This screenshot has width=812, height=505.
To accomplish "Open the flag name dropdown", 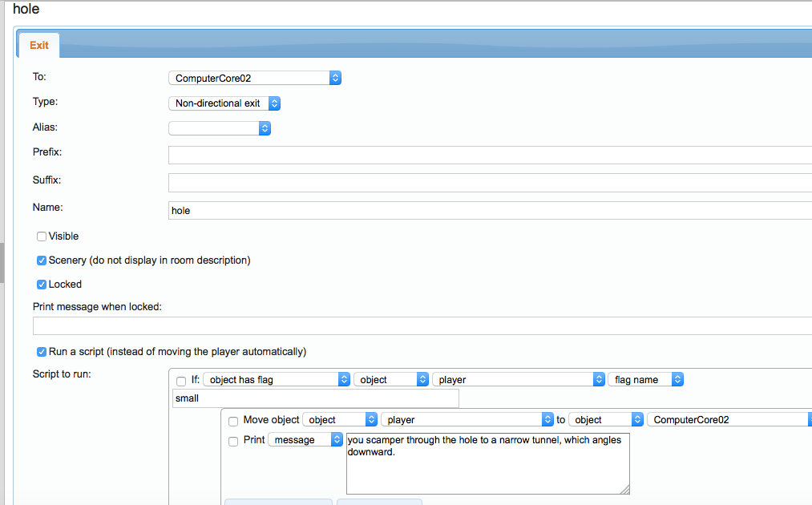I will pyautogui.click(x=645, y=380).
